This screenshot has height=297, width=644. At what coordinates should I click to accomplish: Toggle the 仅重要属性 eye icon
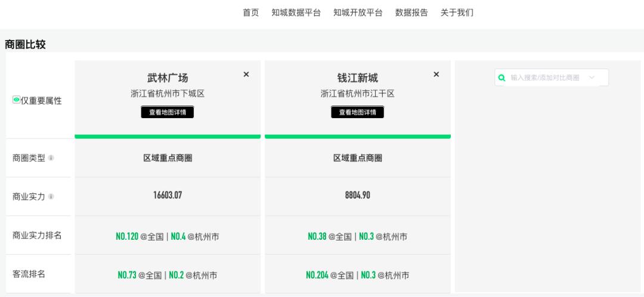tap(16, 100)
